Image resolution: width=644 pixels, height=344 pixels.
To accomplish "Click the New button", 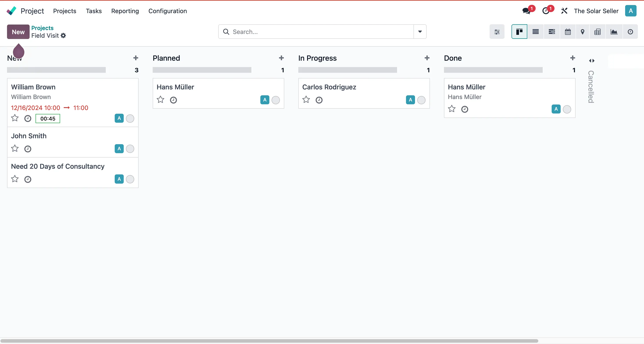I will 18,32.
